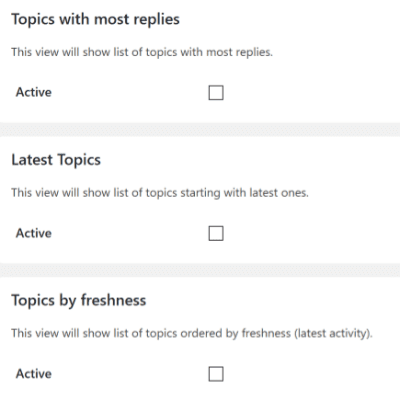Enable Active checkbox for Topics with most replies
Image resolution: width=400 pixels, height=400 pixels.
pos(216,93)
